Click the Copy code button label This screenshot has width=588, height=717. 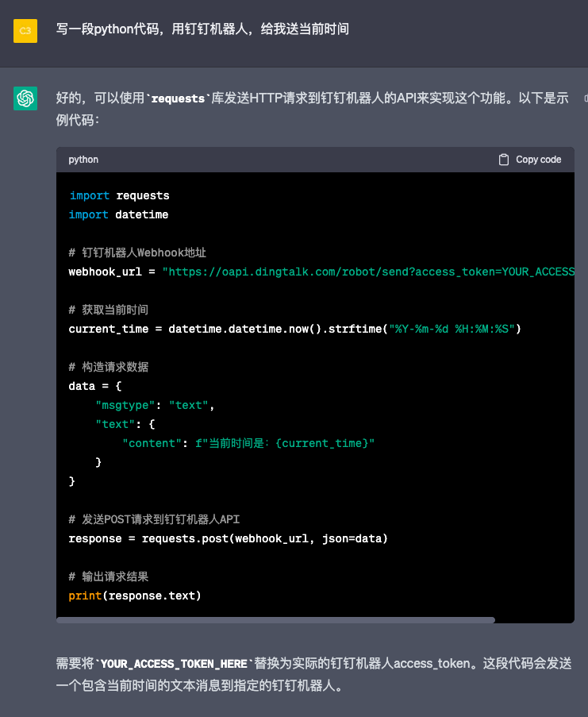538,160
